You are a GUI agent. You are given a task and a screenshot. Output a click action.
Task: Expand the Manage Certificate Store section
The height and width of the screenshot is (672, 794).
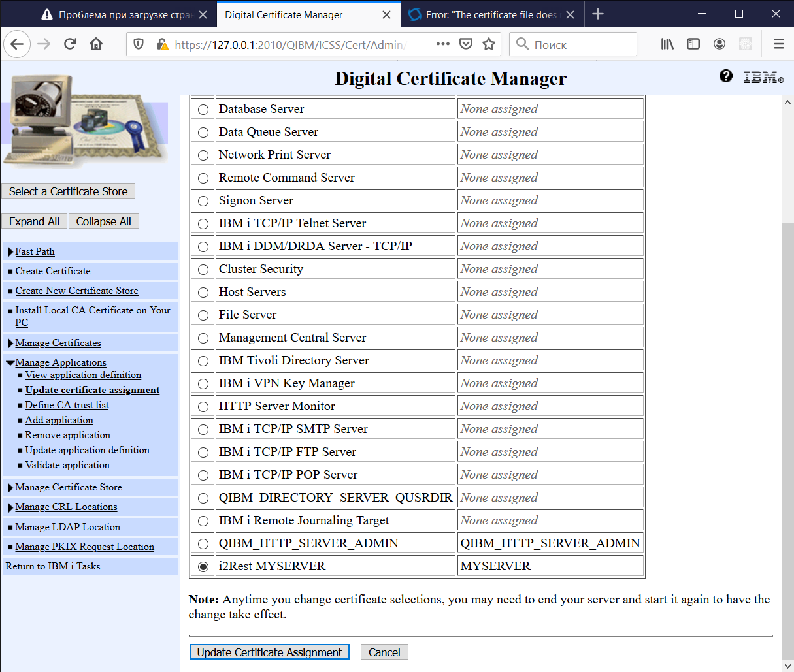[x=11, y=488]
